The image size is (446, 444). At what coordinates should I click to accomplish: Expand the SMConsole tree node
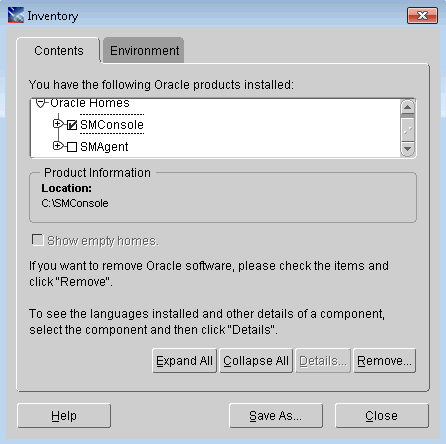point(58,124)
